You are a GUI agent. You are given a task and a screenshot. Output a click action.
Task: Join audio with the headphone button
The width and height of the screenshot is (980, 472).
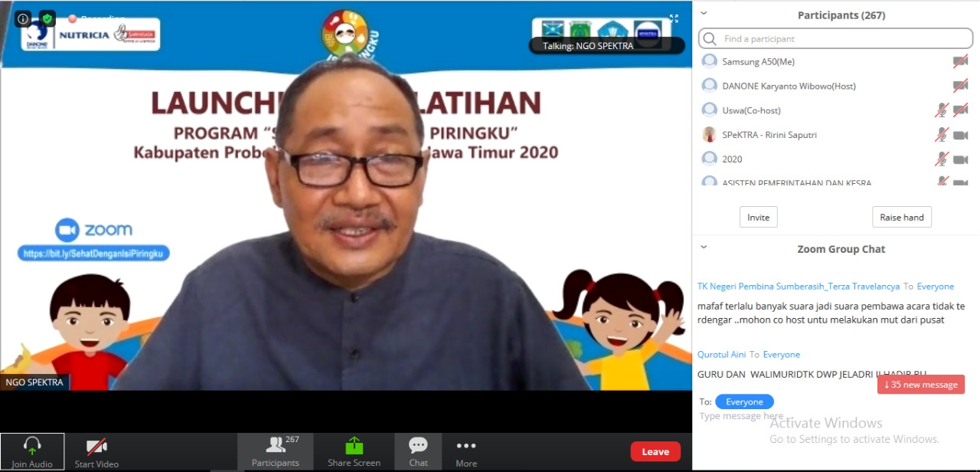coord(32,452)
